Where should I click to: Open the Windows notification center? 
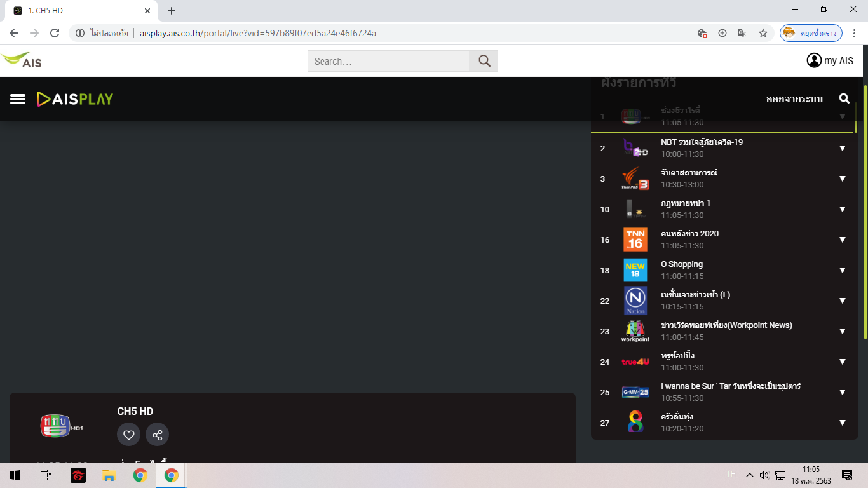[846, 475]
